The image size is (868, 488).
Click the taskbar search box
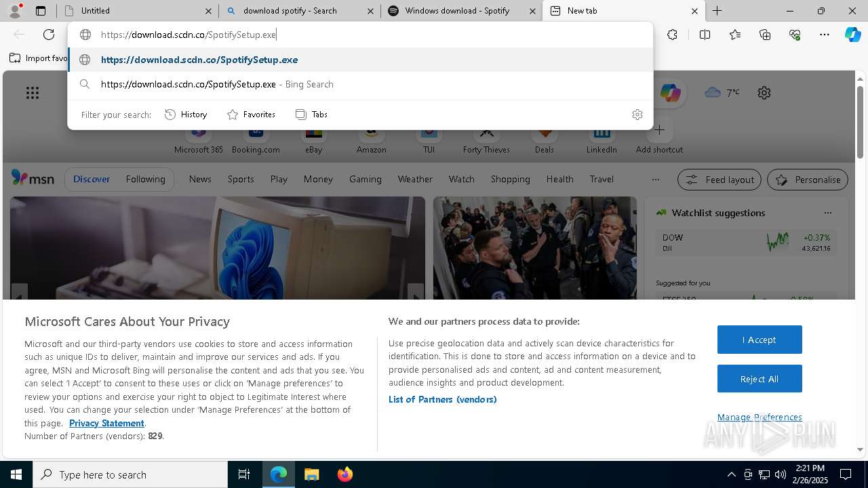(130, 474)
